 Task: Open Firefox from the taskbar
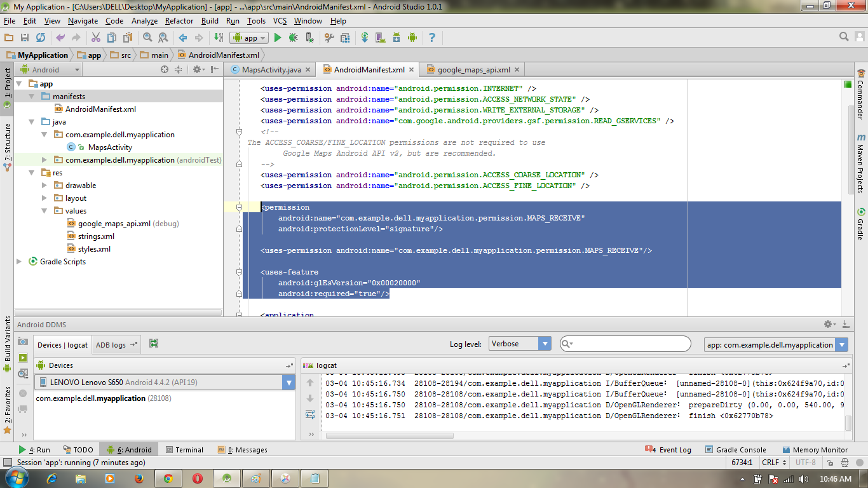139,478
